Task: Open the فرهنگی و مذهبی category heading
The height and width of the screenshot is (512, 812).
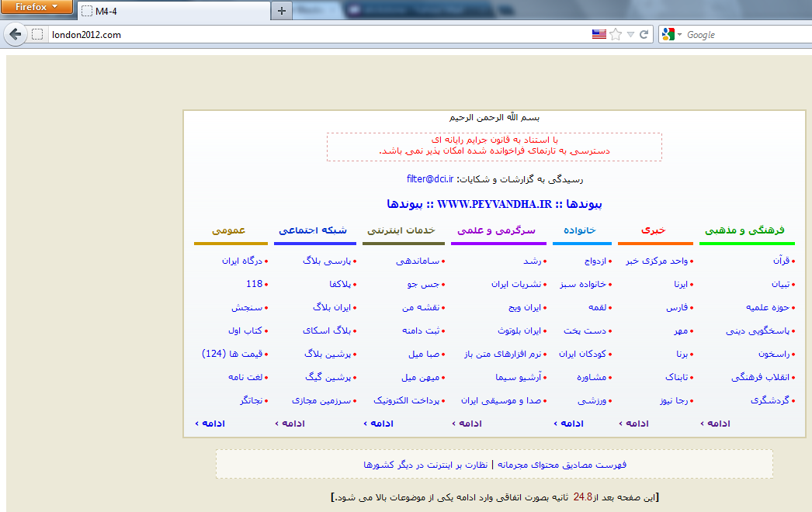Action: [744, 230]
